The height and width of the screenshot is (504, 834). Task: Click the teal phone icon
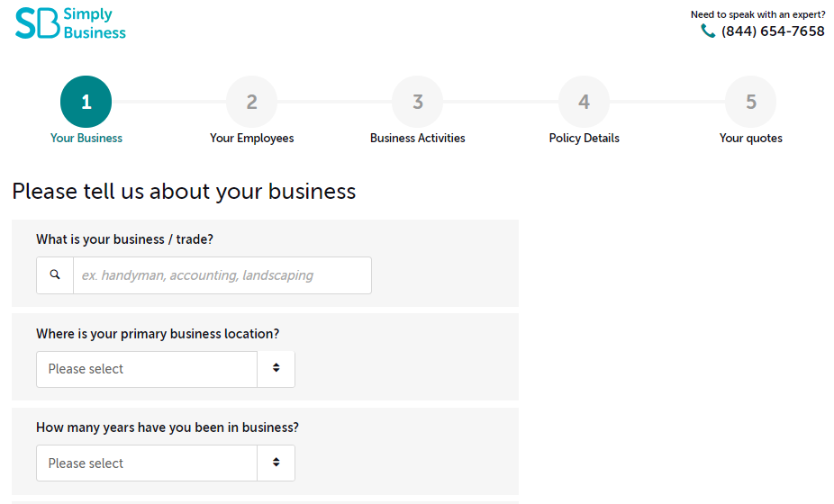(x=708, y=31)
